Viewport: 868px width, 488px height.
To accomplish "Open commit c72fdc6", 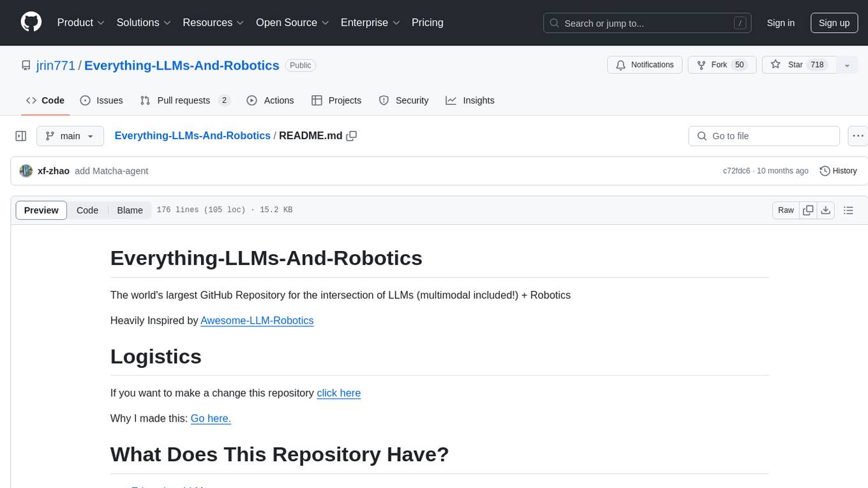I will tap(737, 171).
